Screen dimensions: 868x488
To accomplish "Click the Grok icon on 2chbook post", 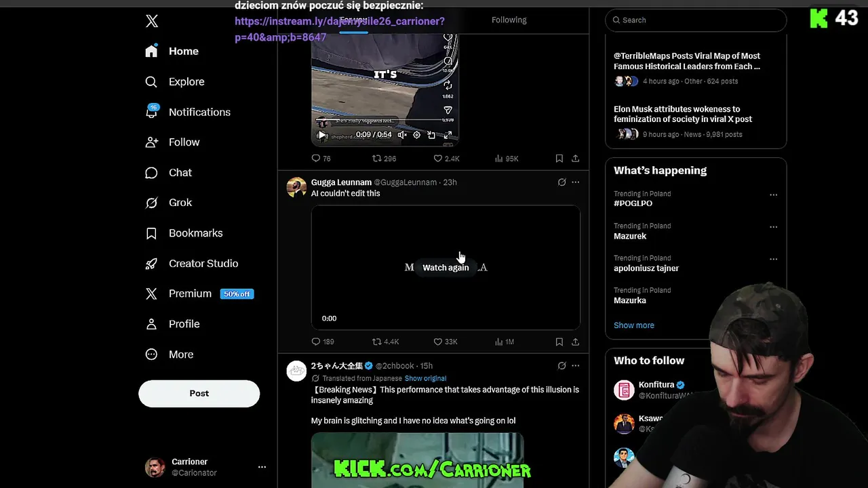I will pos(561,365).
